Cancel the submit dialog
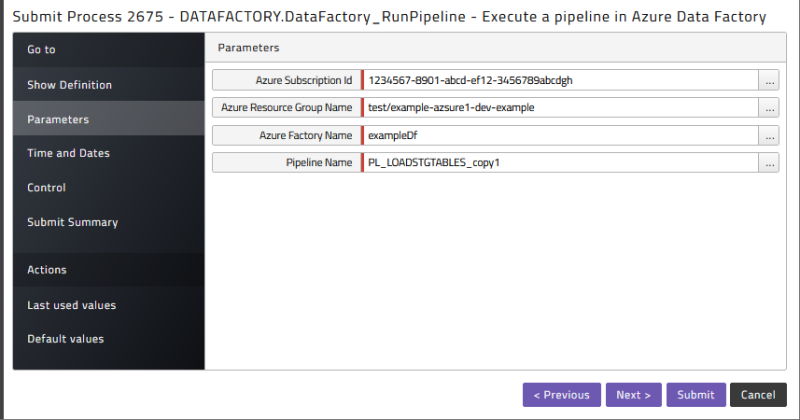The image size is (800, 420). pyautogui.click(x=758, y=394)
